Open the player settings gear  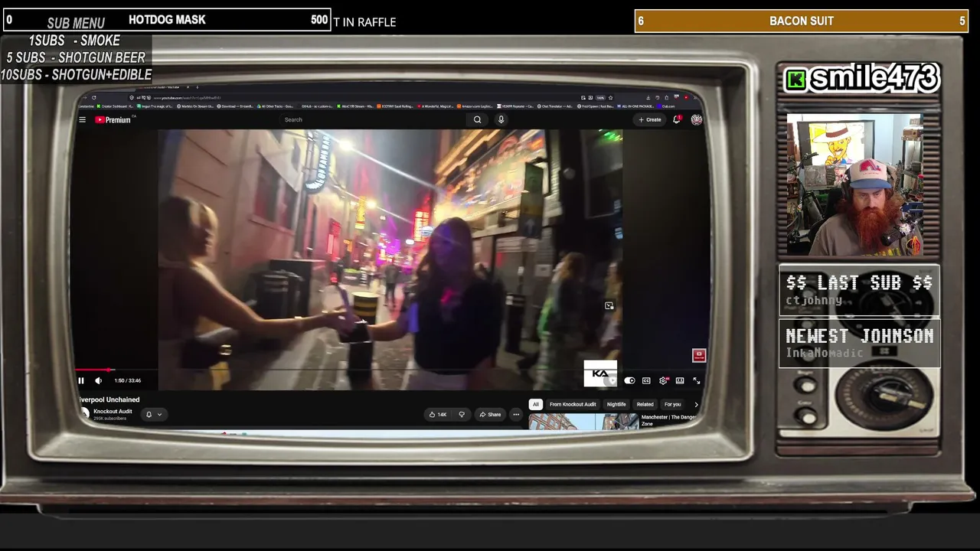click(663, 380)
